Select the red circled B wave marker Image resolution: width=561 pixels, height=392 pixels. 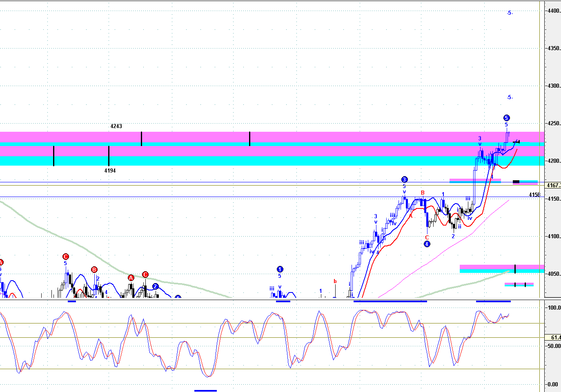[x=94, y=270]
